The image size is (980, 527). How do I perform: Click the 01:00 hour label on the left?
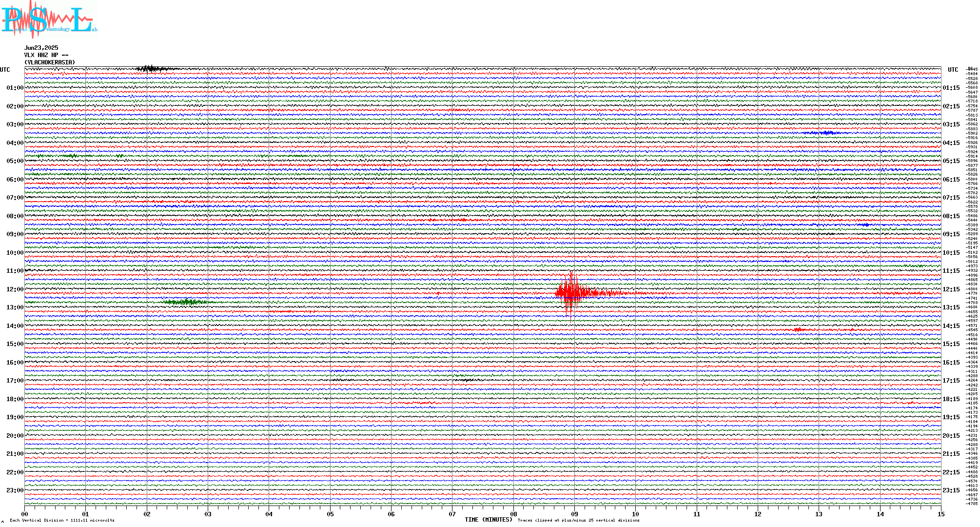15,88
